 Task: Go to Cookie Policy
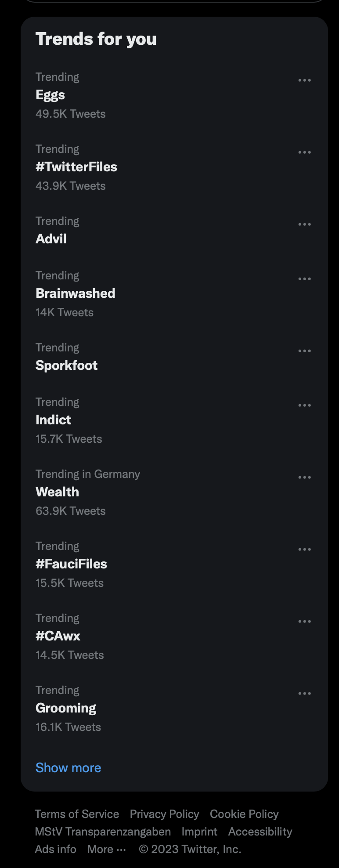(244, 814)
